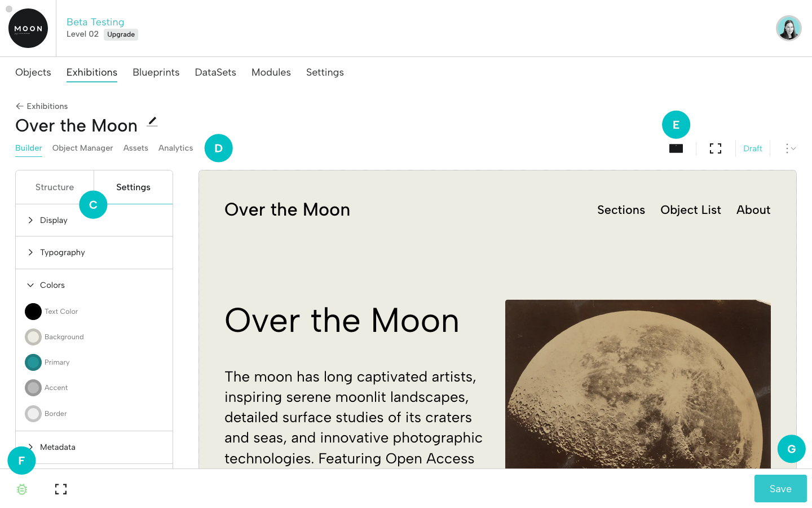Switch to the Structure tab
The width and height of the screenshot is (812, 508).
click(55, 187)
